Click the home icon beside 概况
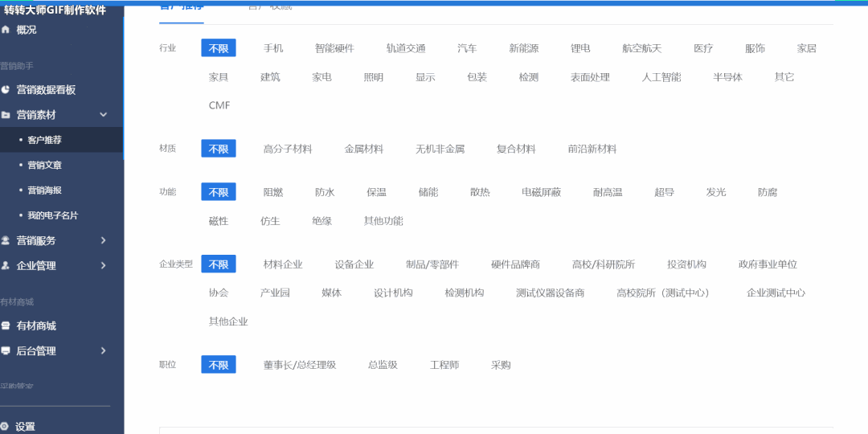The height and width of the screenshot is (434, 868). pos(5,30)
